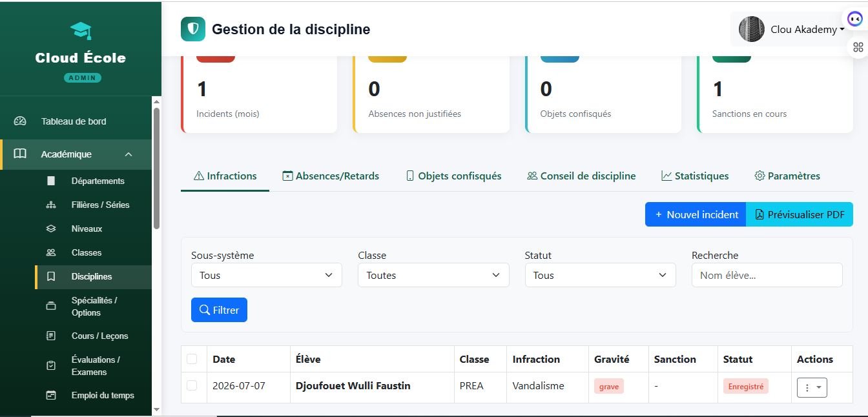Click the grid apps icon at top right

pos(858,47)
